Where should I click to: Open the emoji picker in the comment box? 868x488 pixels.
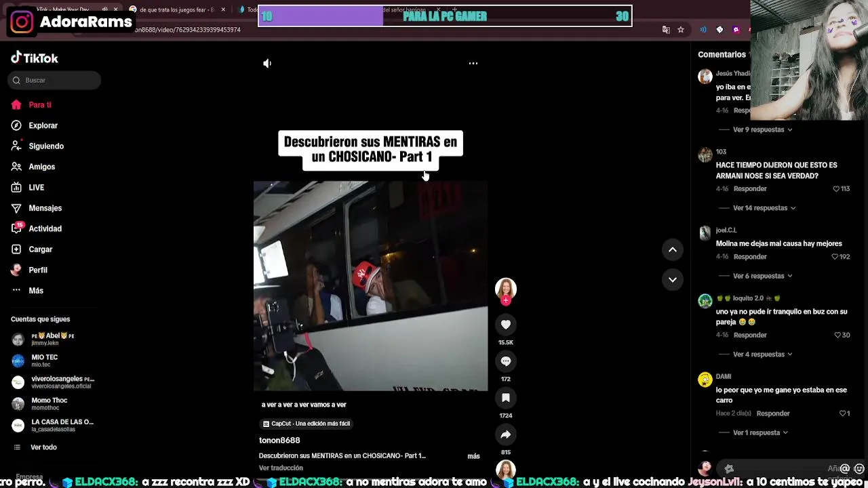tap(859, 468)
